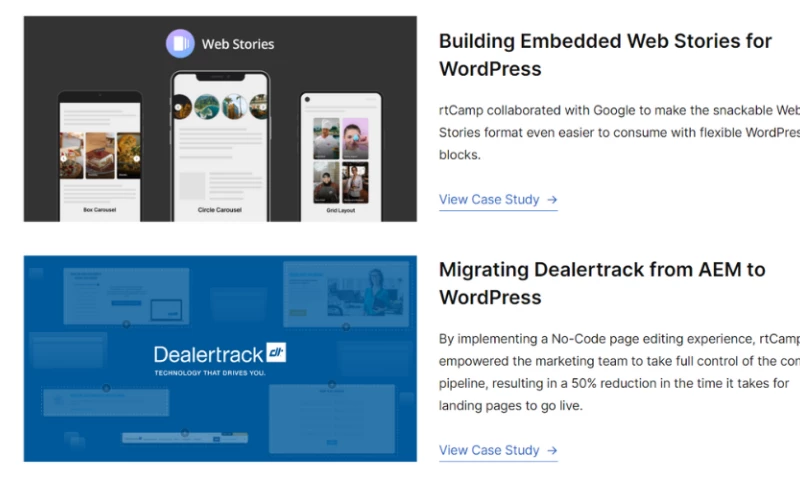Click the Dealertrack 'dt' logo badge

276,353
